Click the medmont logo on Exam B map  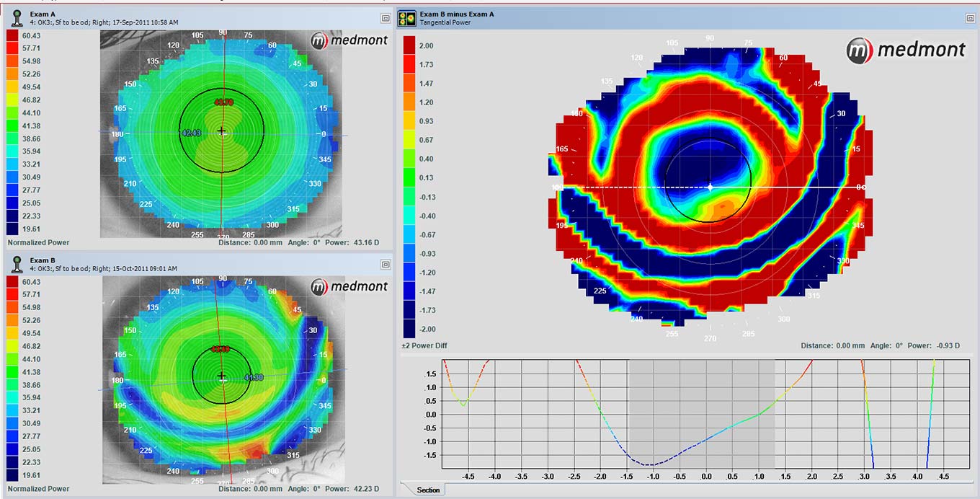point(349,287)
